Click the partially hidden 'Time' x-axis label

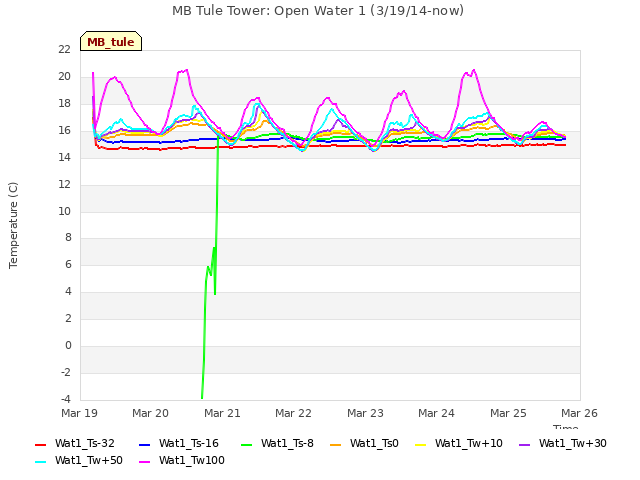566,427
